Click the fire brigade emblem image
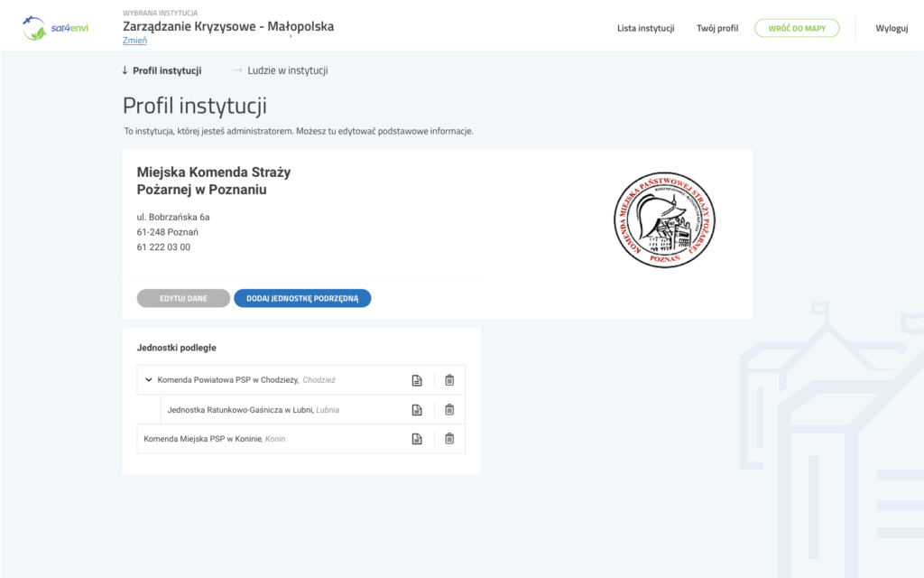This screenshot has width=924, height=578. 665,220
